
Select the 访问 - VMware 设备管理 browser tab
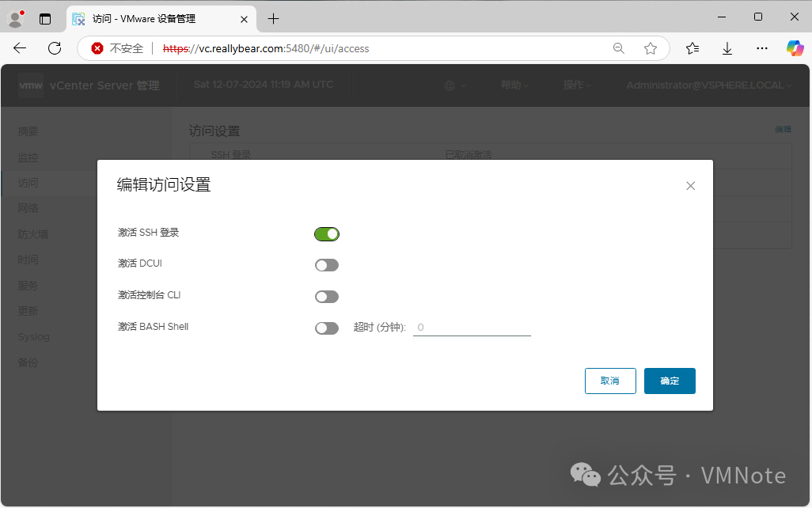coord(161,19)
